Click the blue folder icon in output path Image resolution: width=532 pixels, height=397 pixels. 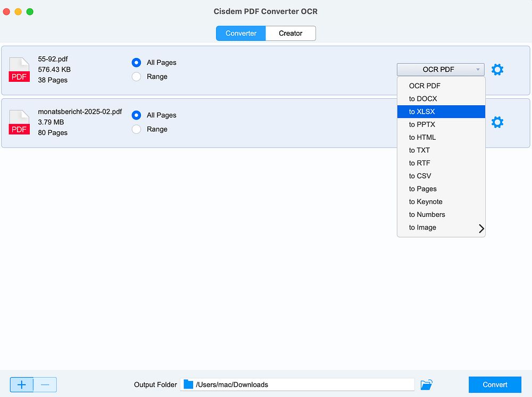click(x=188, y=384)
